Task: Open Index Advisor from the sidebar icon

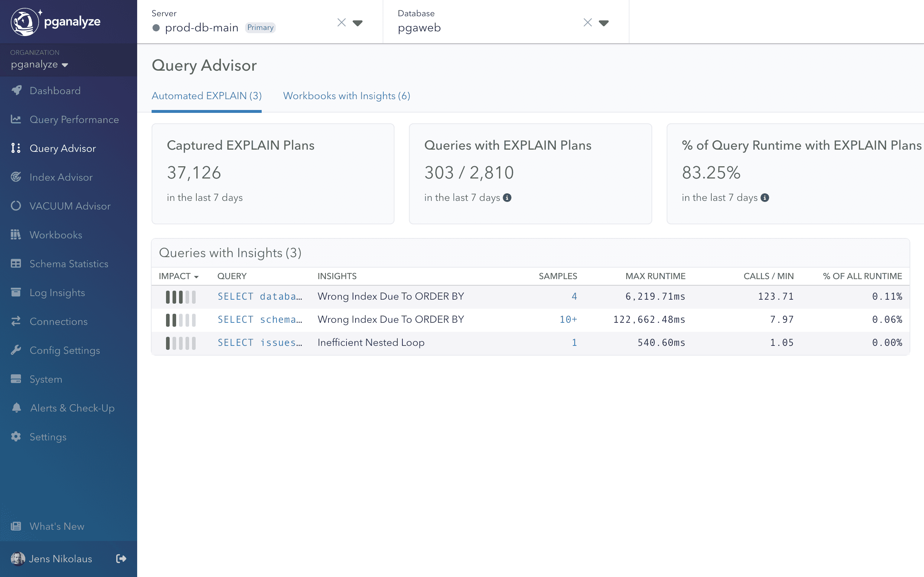Action: (16, 177)
